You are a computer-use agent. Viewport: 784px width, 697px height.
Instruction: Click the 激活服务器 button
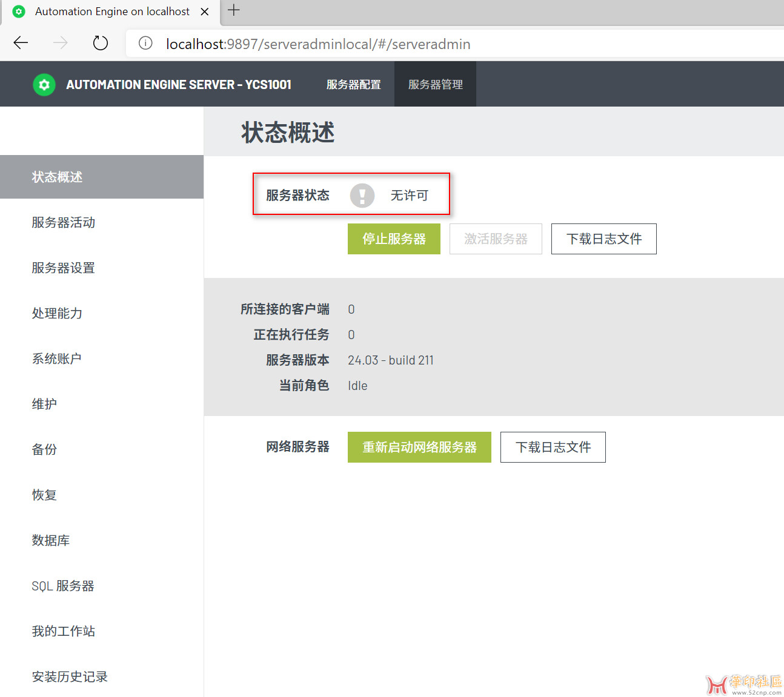(496, 239)
